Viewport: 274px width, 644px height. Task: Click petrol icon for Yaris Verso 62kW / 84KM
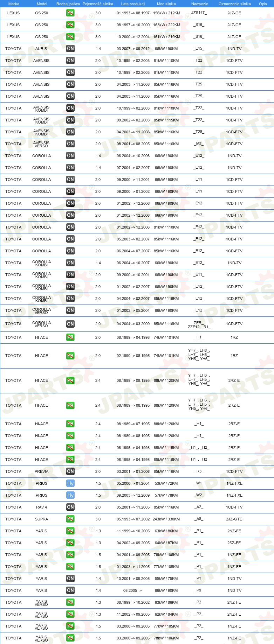(x=70, y=614)
